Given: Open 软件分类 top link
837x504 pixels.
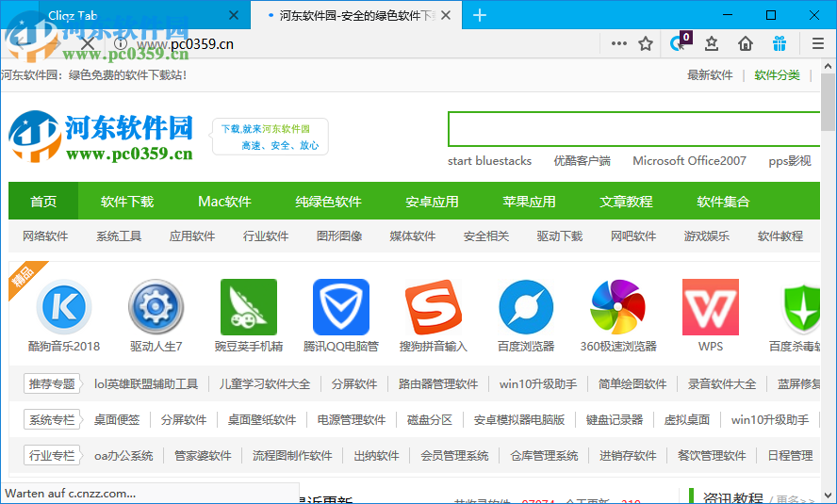Looking at the screenshot, I should 777,75.
